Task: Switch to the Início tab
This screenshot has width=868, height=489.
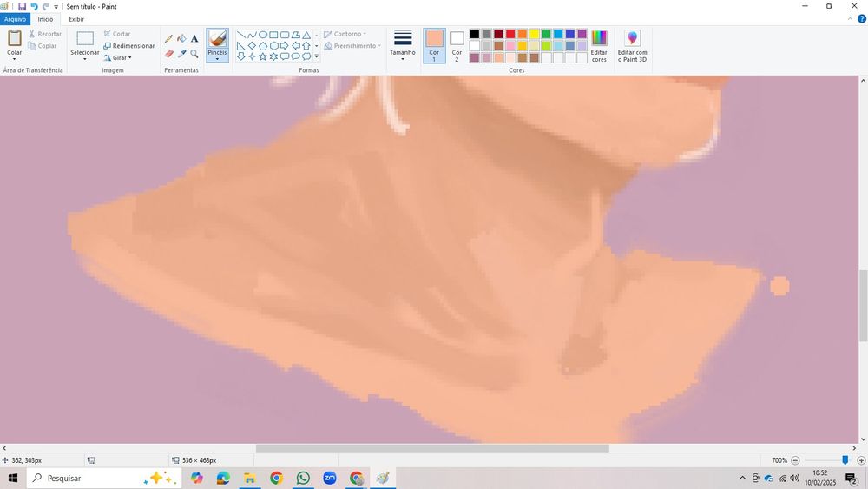Action: coord(45,19)
